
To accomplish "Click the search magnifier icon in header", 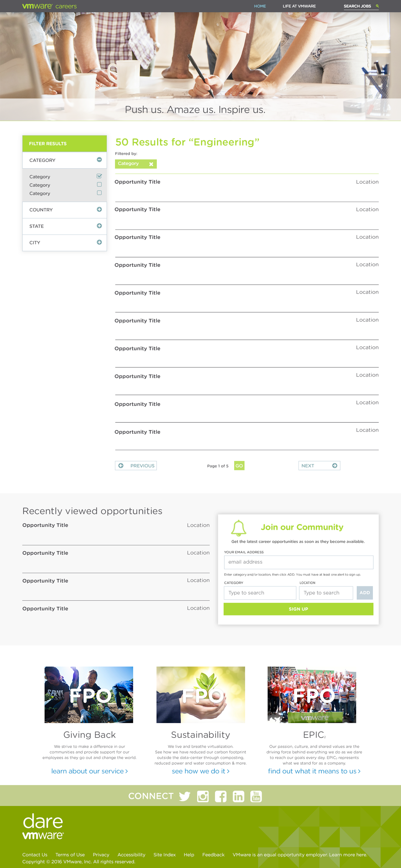I will pyautogui.click(x=377, y=6).
